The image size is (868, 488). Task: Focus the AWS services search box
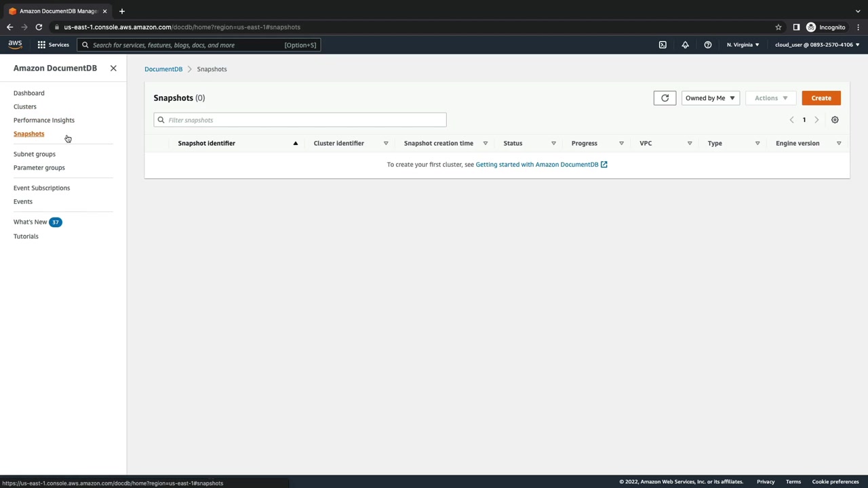point(199,45)
